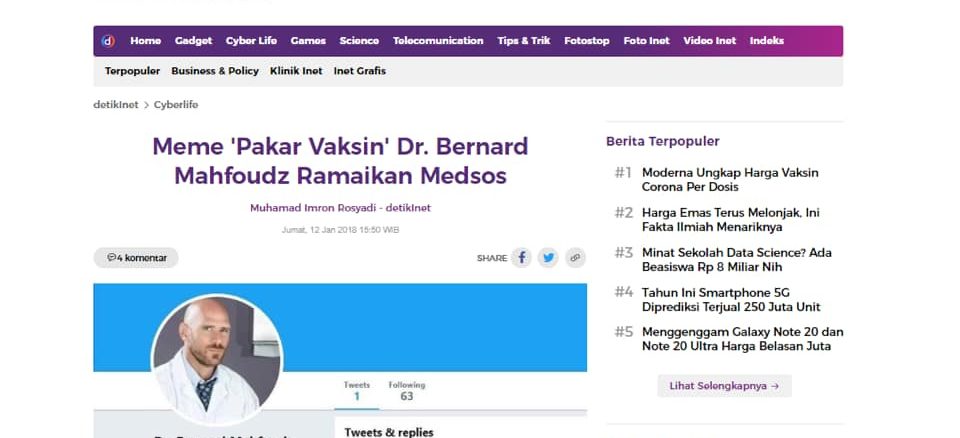Open the Games section

[308, 41]
